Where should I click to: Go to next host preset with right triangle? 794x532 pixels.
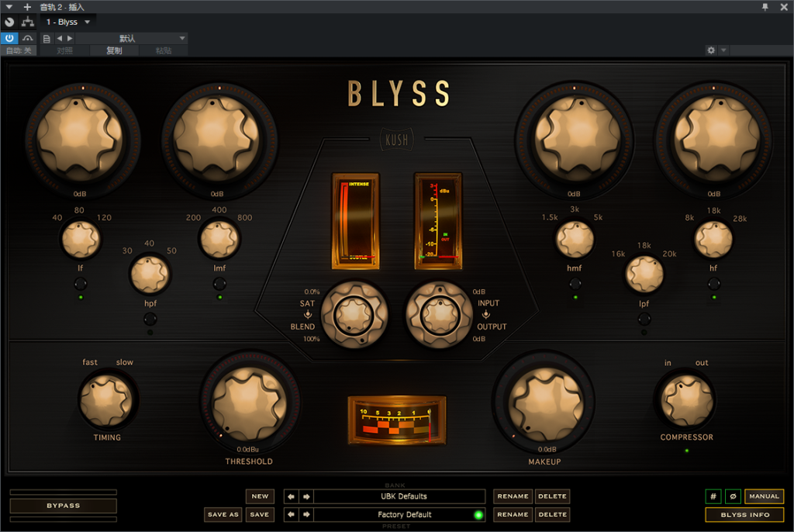coord(70,39)
